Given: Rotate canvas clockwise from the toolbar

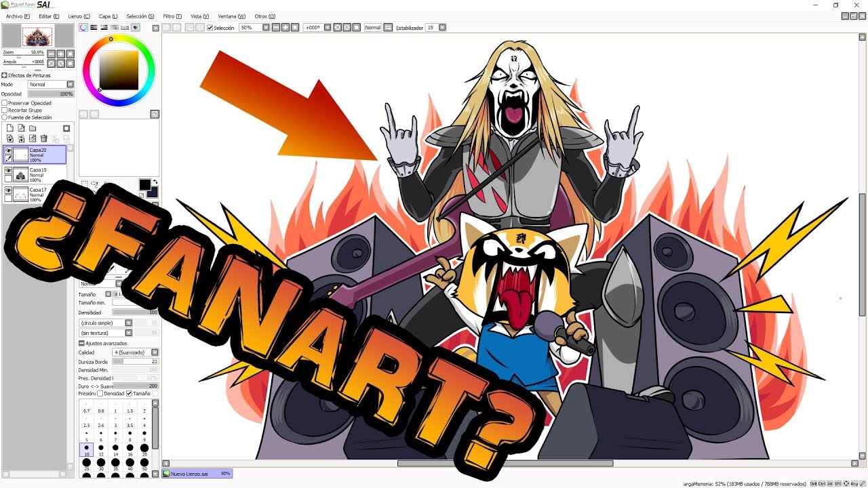Looking at the screenshot, I should pyautogui.click(x=347, y=27).
